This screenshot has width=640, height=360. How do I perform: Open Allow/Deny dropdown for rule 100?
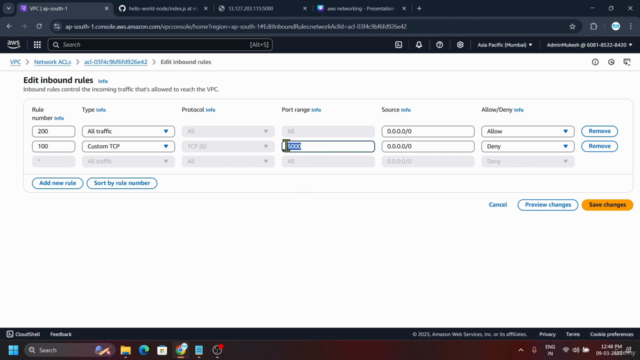tap(527, 146)
